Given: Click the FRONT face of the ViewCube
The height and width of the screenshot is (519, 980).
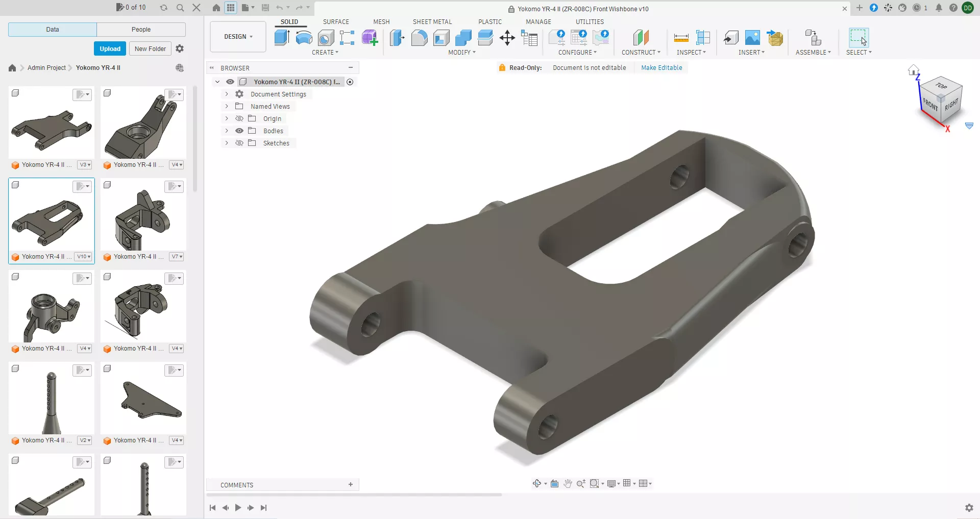Looking at the screenshot, I should point(930,105).
